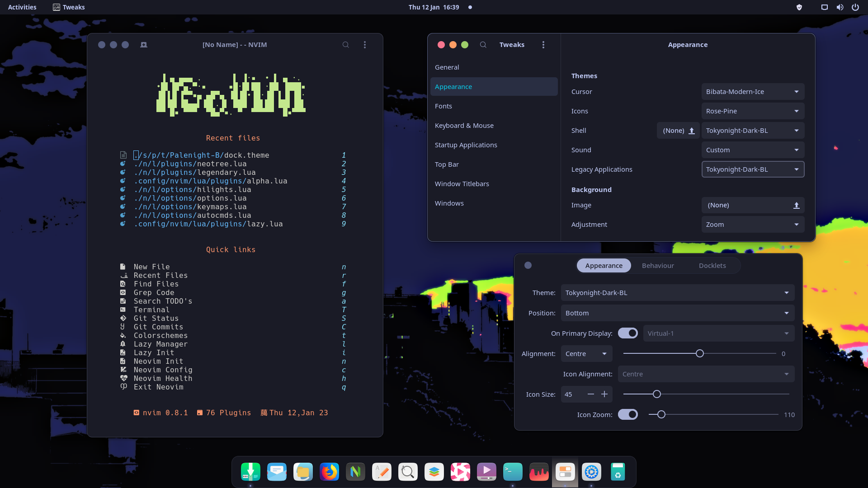Select Keyboard & Mouse in Tweaks sidebar
Viewport: 868px width, 488px height.
coord(494,126)
